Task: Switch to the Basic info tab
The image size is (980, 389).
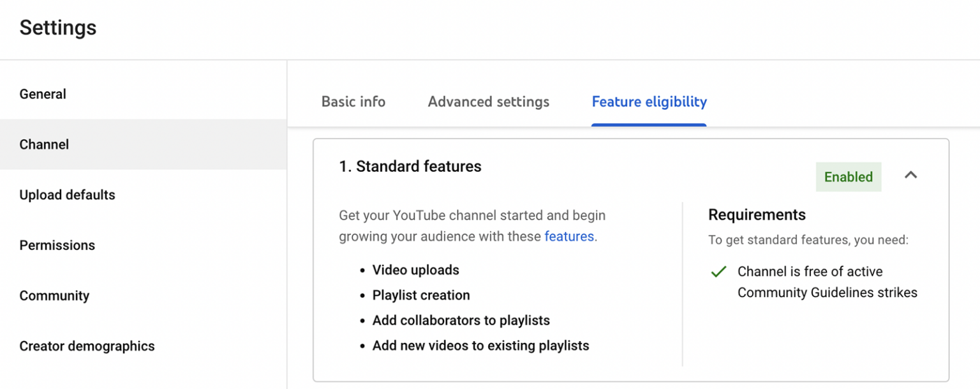Action: tap(353, 102)
